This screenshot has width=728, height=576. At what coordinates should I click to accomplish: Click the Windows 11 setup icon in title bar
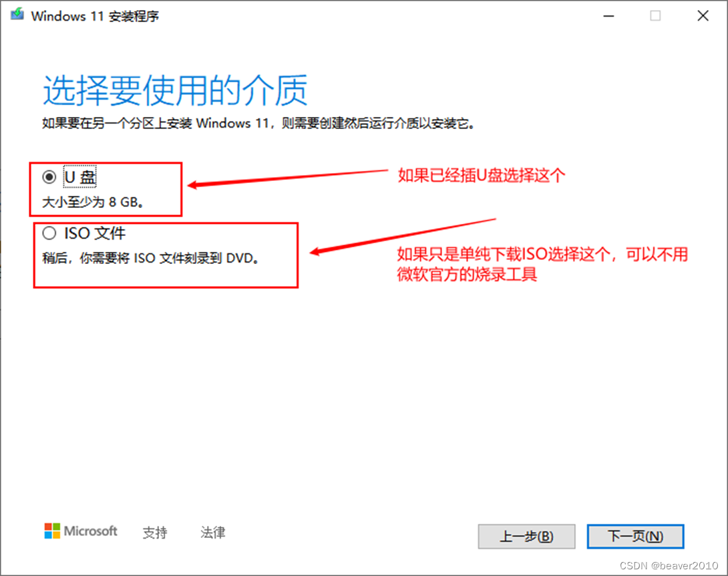pos(17,15)
